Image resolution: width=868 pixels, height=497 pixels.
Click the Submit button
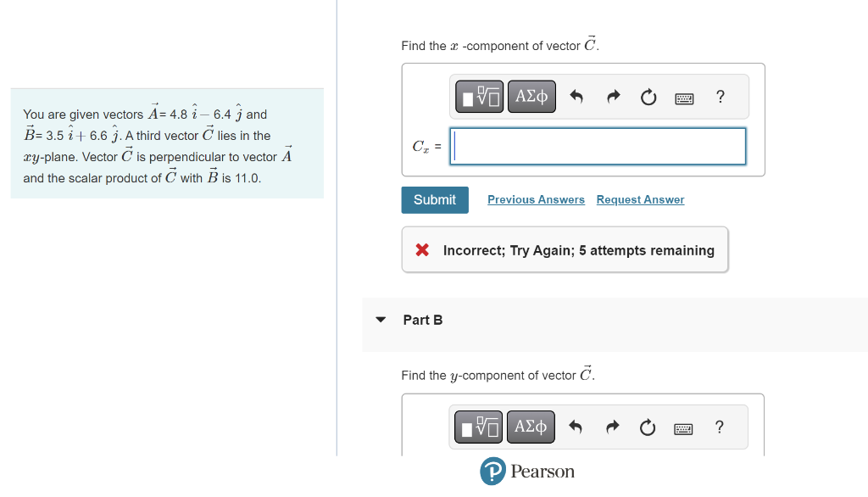pyautogui.click(x=434, y=199)
